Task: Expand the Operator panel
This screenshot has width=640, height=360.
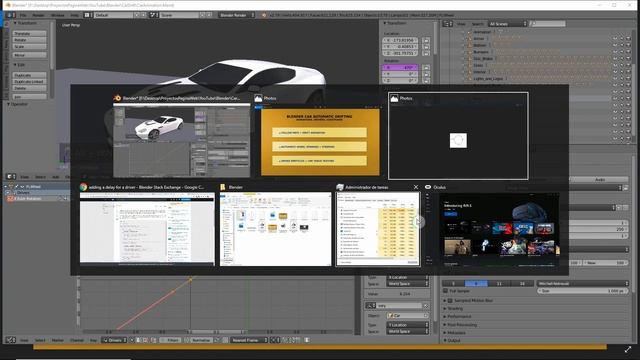Action: [18, 104]
